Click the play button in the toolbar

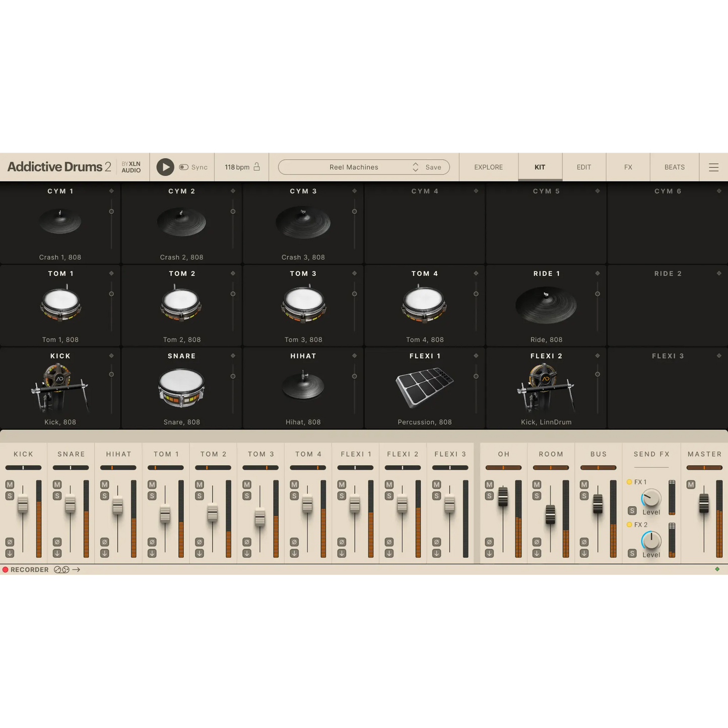click(165, 167)
